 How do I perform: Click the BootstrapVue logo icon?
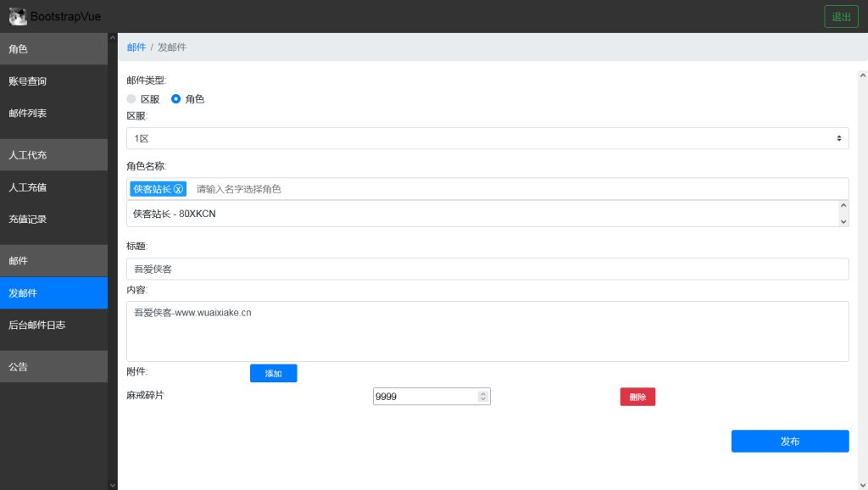tap(18, 16)
